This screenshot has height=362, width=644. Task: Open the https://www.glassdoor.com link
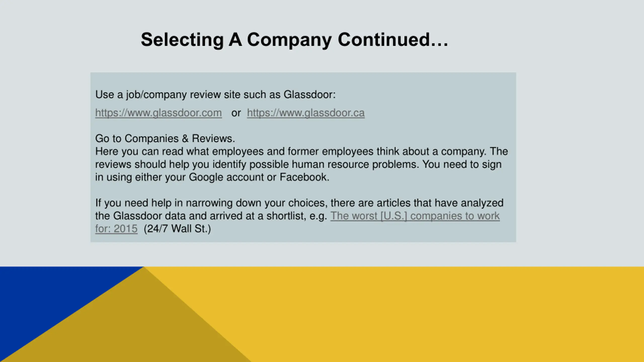point(158,113)
